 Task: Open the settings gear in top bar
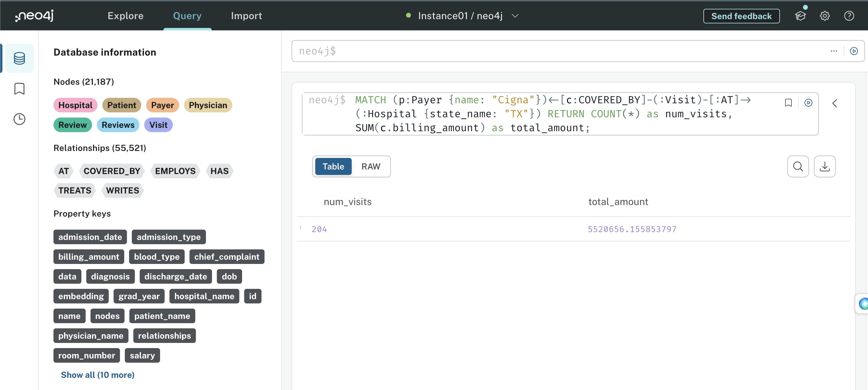tap(825, 16)
